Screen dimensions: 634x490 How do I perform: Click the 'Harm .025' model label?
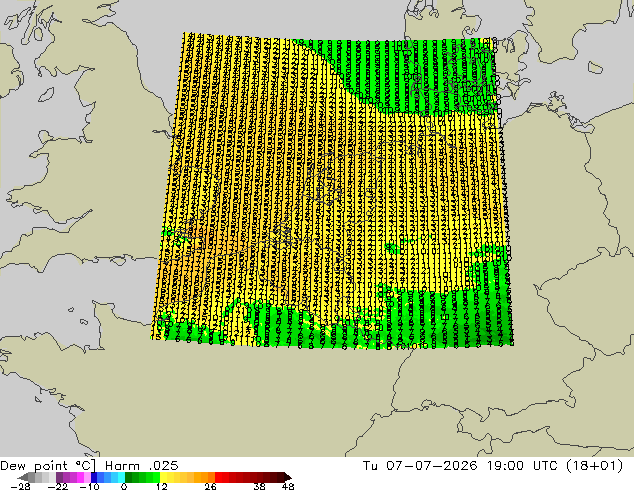click(x=142, y=466)
